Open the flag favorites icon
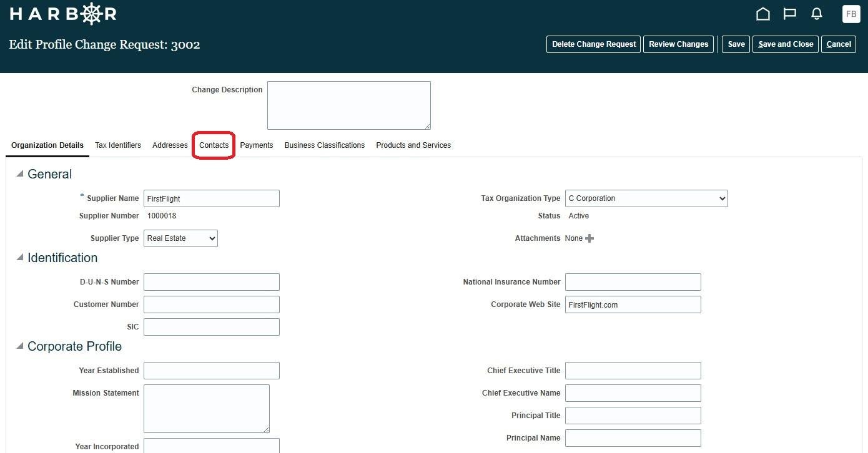Screen dimensions: 868x453 (789, 14)
